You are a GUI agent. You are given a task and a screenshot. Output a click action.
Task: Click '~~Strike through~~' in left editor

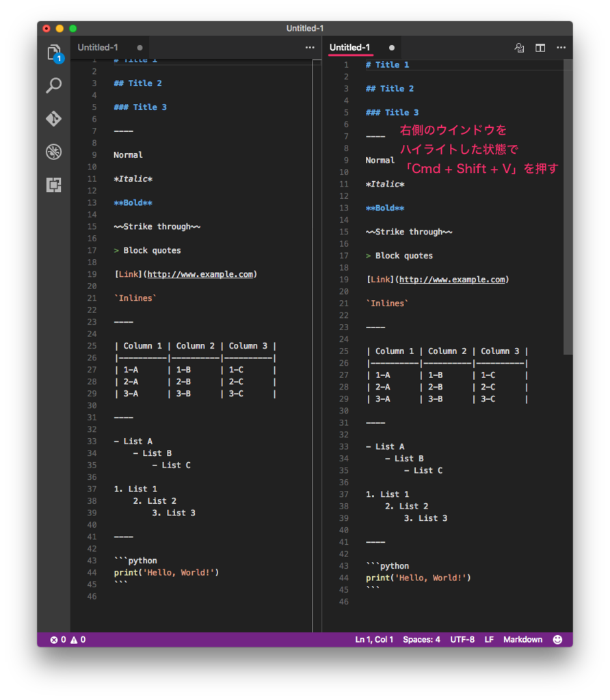click(x=157, y=226)
